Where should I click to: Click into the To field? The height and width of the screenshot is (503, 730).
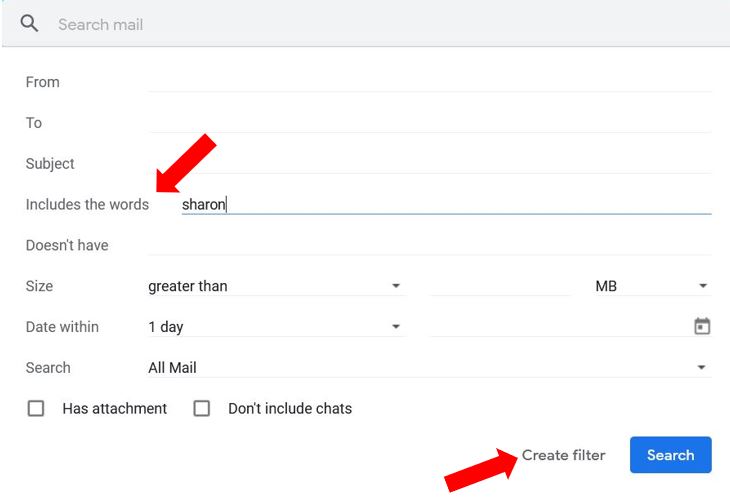tap(430, 122)
